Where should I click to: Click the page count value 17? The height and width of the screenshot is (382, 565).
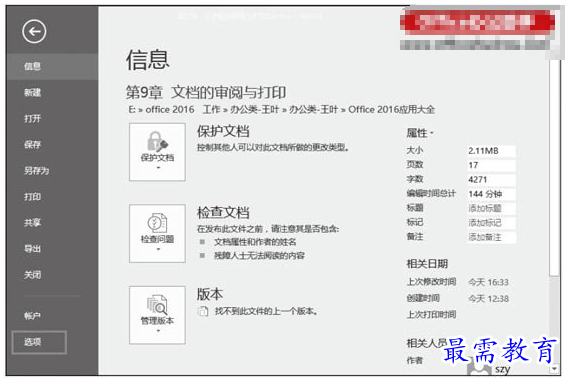click(491, 165)
